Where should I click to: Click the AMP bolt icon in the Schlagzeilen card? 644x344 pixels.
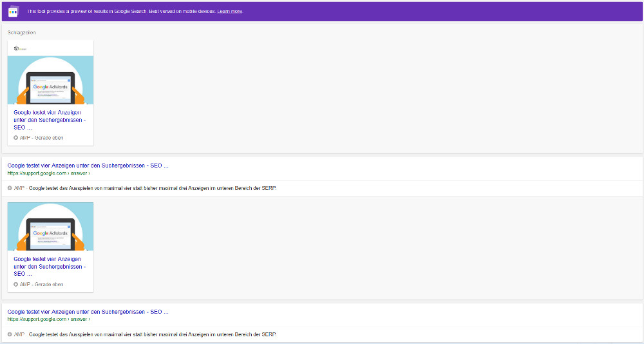coord(16,138)
